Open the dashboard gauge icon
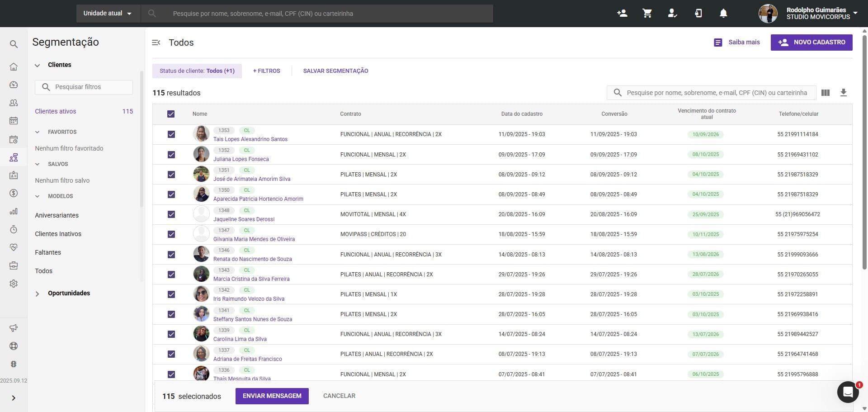The image size is (868, 412). click(14, 85)
